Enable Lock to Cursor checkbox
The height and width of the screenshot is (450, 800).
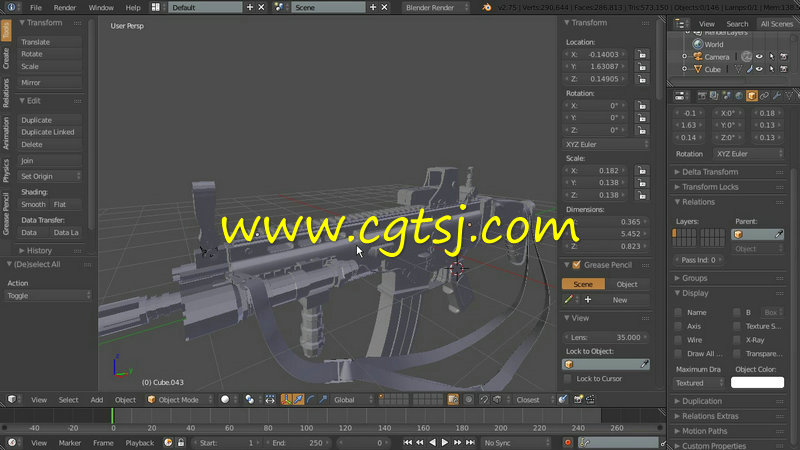pos(567,379)
